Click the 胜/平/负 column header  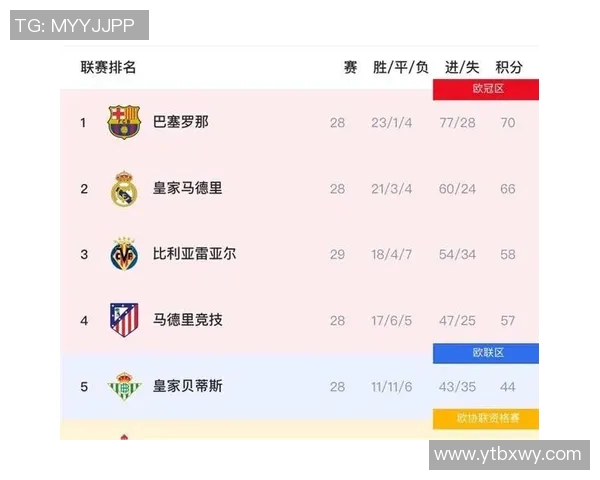point(400,67)
